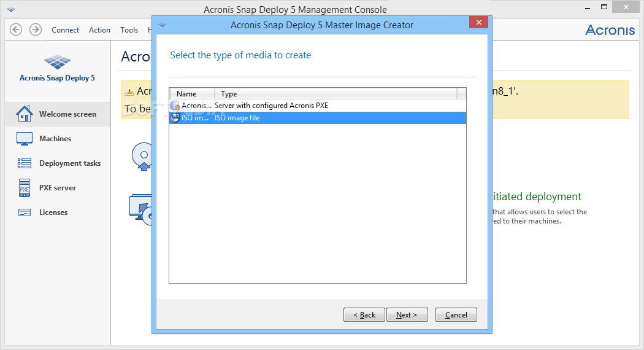This screenshot has width=644, height=350.
Task: Click the Acronis brand logo
Action: point(610,30)
